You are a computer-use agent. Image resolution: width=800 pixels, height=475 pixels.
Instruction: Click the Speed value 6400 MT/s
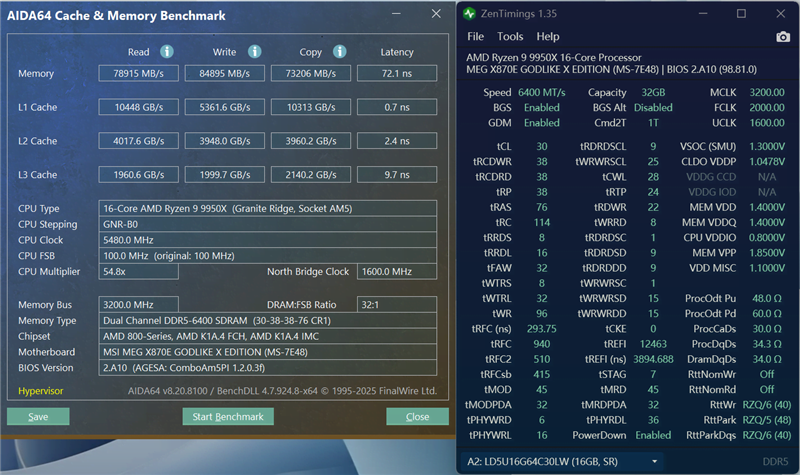(542, 92)
